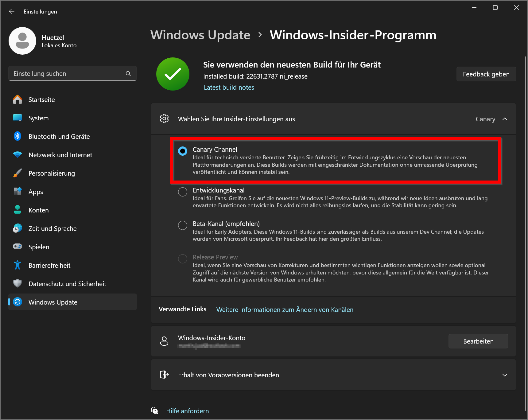Choose the Beta-Kanal (empfohlen) radio option
Viewport: 528px width, 420px height.
pos(183,225)
